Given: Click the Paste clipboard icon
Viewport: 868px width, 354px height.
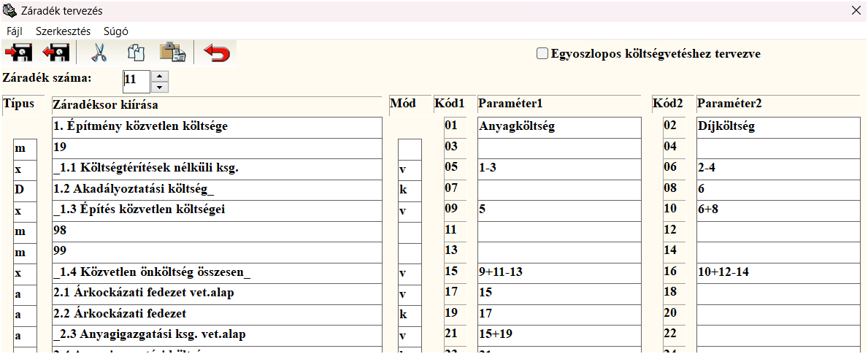Looking at the screenshot, I should tap(173, 53).
